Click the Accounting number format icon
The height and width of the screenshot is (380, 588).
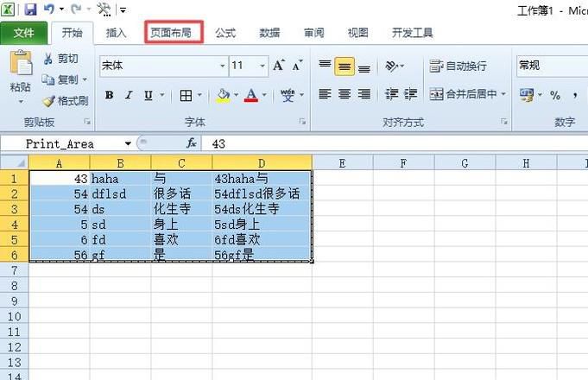[x=526, y=95]
